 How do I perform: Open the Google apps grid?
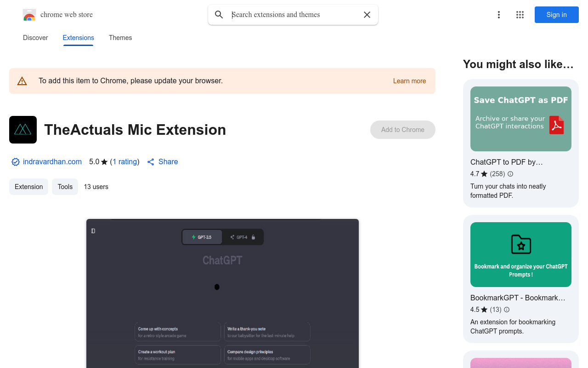[x=520, y=15]
